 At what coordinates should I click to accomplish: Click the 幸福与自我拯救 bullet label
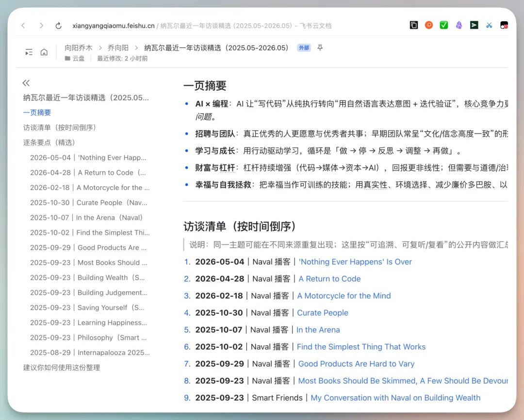(x=223, y=185)
